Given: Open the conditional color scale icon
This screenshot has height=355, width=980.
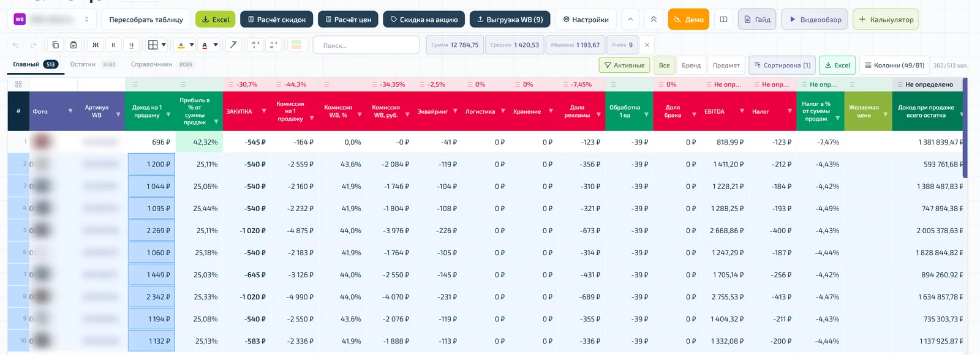Looking at the screenshot, I should (296, 45).
